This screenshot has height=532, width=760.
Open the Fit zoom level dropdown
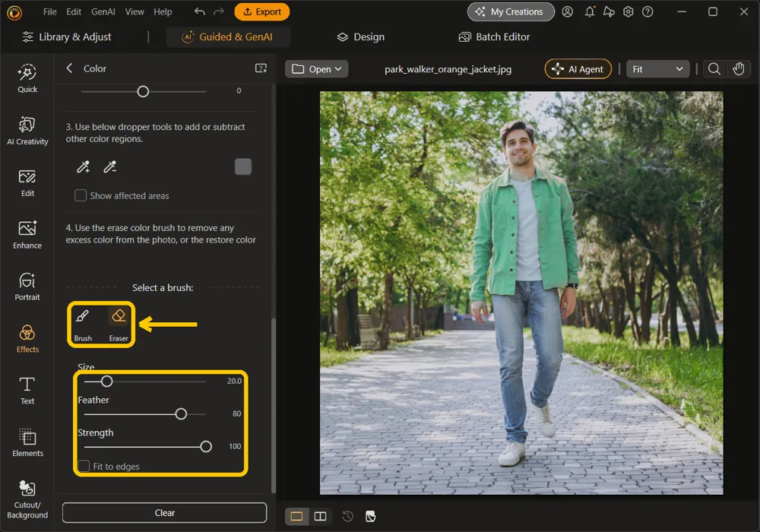click(657, 69)
